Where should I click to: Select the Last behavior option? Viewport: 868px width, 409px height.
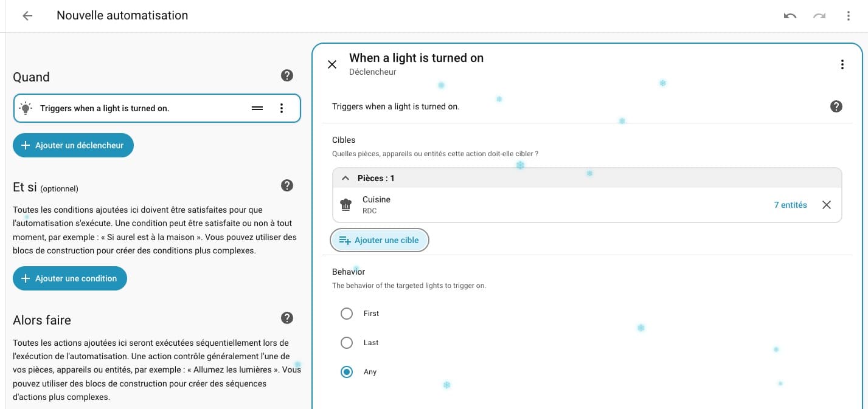click(347, 343)
